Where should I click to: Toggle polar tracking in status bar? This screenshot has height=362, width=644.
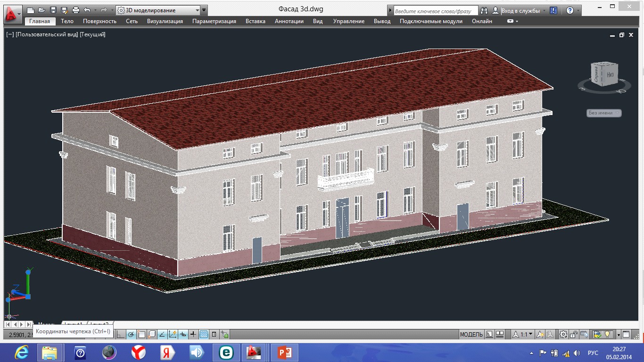[x=131, y=335]
